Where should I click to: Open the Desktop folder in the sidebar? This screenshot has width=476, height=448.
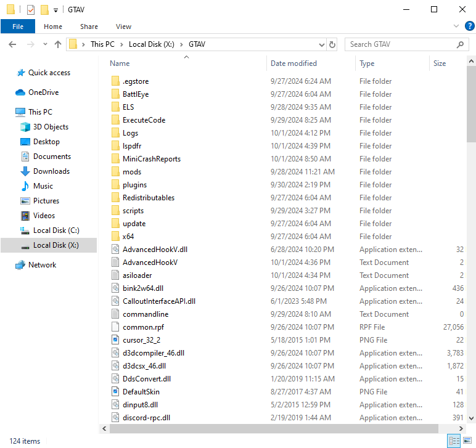click(46, 142)
